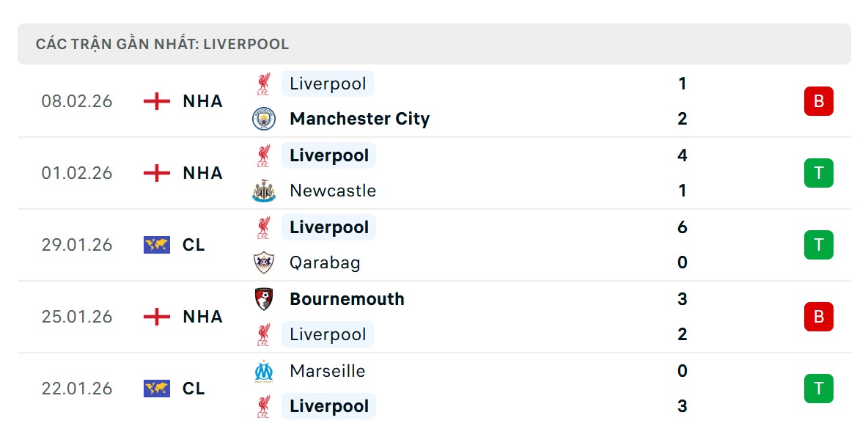
Task: Click the NHA competition label on 25.01.26 row
Action: click(x=203, y=317)
